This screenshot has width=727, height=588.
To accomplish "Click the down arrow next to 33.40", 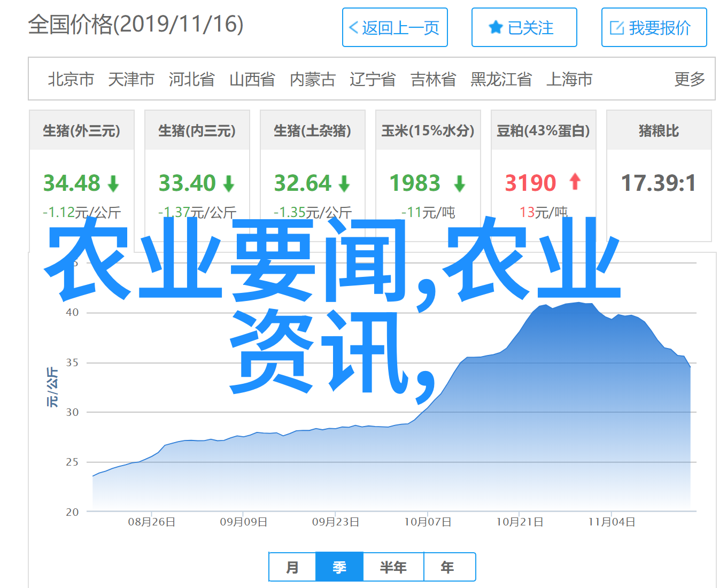I will coord(229,184).
